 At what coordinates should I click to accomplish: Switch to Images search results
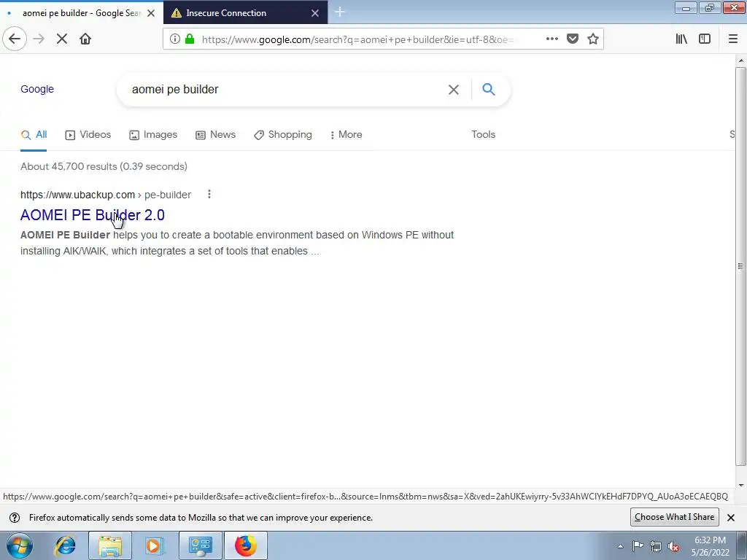click(153, 135)
